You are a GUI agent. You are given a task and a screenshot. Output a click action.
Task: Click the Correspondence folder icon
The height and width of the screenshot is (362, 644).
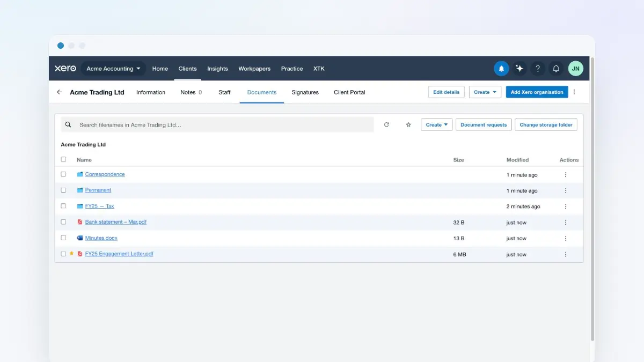[x=80, y=174]
